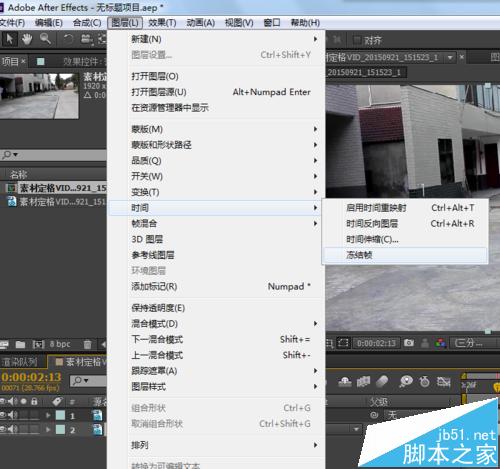
Task: Click 时间伸缩(C)... menu entry
Action: (x=405, y=239)
